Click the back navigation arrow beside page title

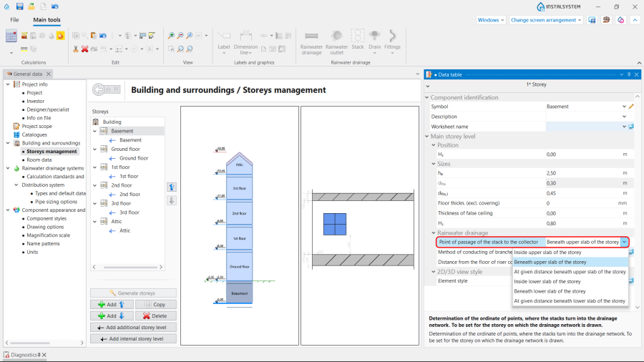click(x=99, y=89)
